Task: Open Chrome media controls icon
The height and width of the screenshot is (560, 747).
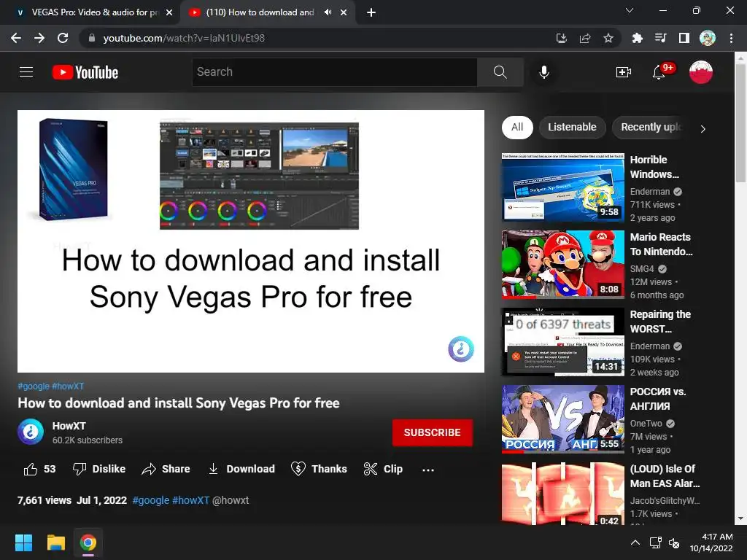Action: coord(660,38)
